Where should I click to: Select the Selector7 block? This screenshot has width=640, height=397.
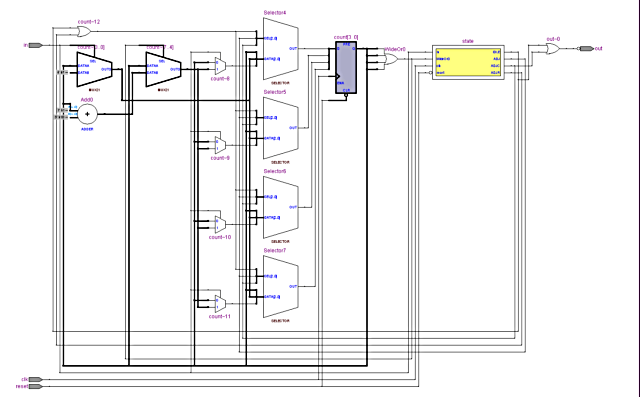pos(280,286)
